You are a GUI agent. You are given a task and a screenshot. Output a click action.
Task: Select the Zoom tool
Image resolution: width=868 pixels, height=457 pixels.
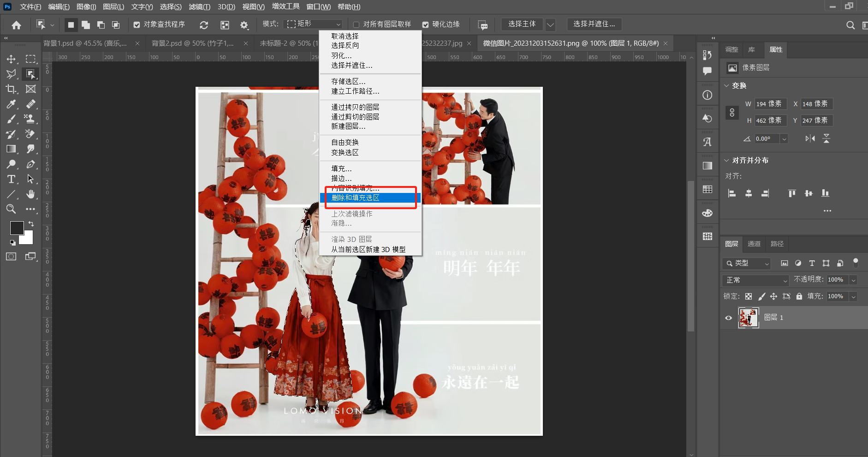pos(11,209)
